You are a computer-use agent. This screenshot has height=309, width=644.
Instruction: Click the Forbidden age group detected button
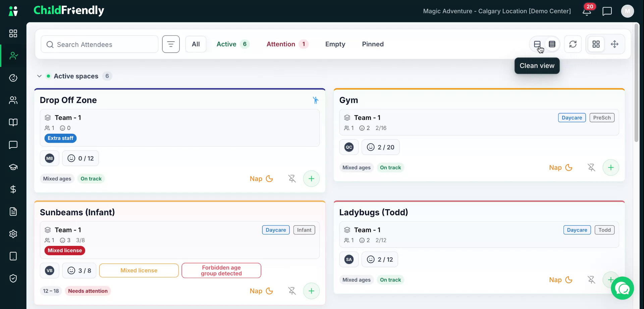(x=221, y=270)
